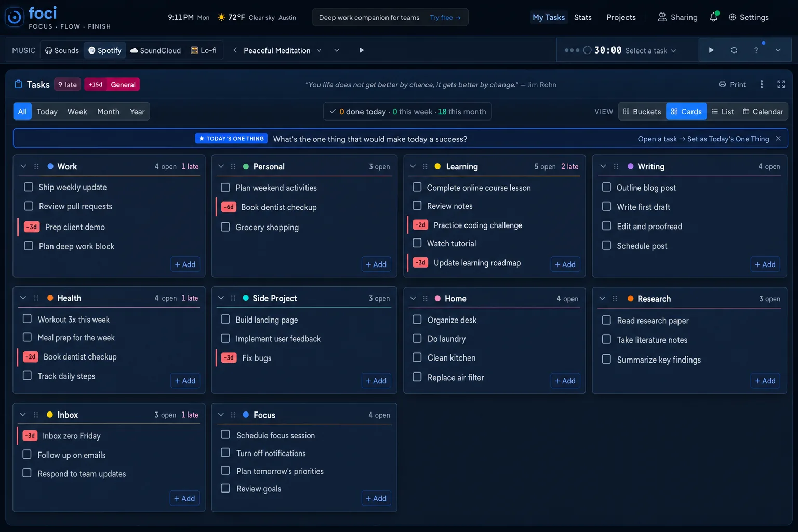Add a task to Learning card
This screenshot has height=532, width=798.
(565, 264)
